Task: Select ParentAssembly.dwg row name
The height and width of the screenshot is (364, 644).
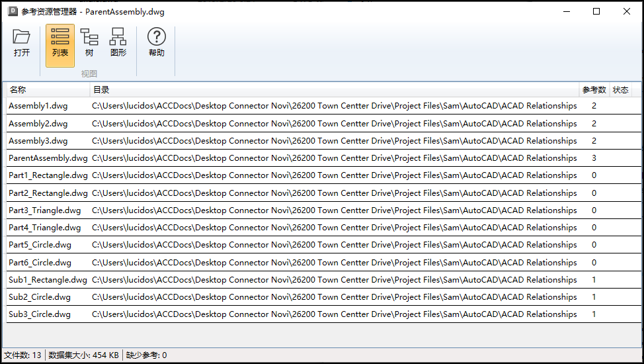Action: (x=48, y=158)
